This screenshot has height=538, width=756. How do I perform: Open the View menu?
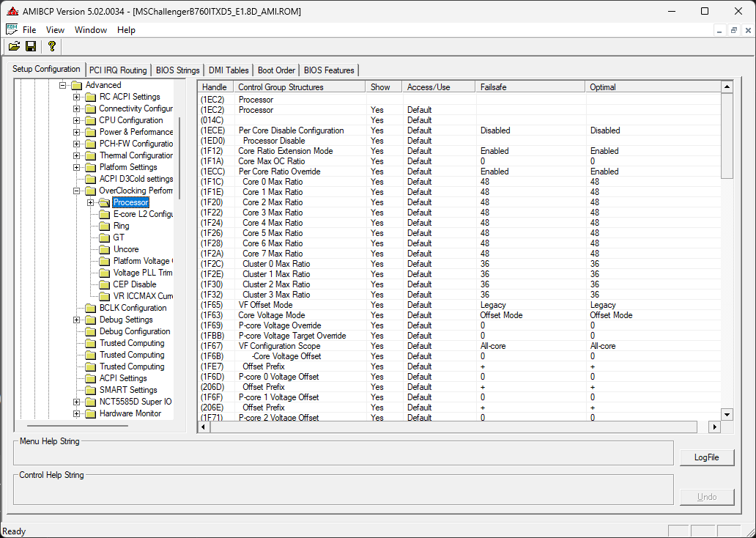[55, 30]
